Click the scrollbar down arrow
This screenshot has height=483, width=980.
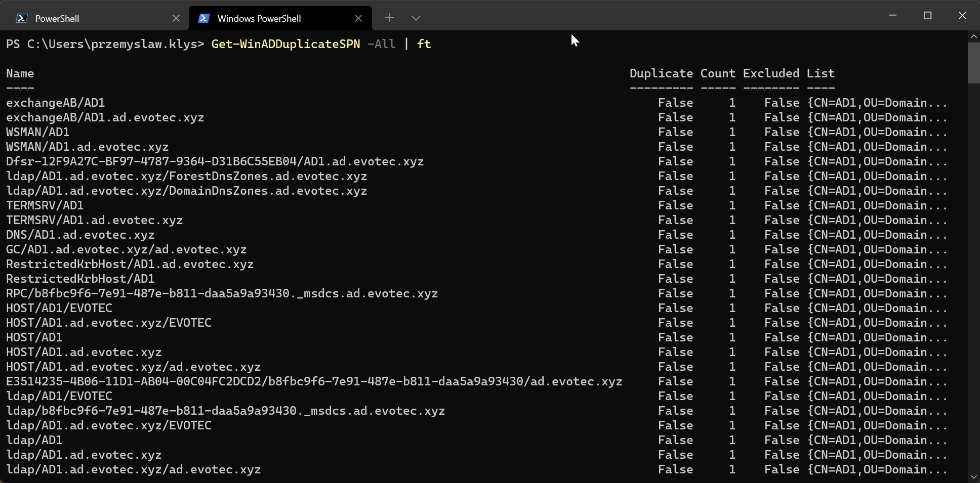click(x=973, y=476)
